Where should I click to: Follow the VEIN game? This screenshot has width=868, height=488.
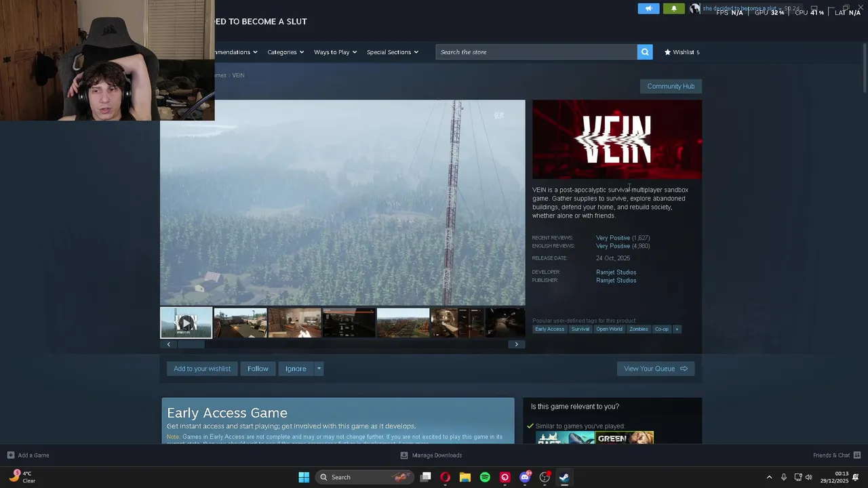point(258,369)
